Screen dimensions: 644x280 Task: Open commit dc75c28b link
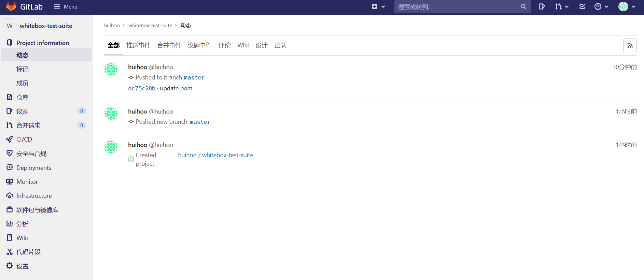pos(141,88)
